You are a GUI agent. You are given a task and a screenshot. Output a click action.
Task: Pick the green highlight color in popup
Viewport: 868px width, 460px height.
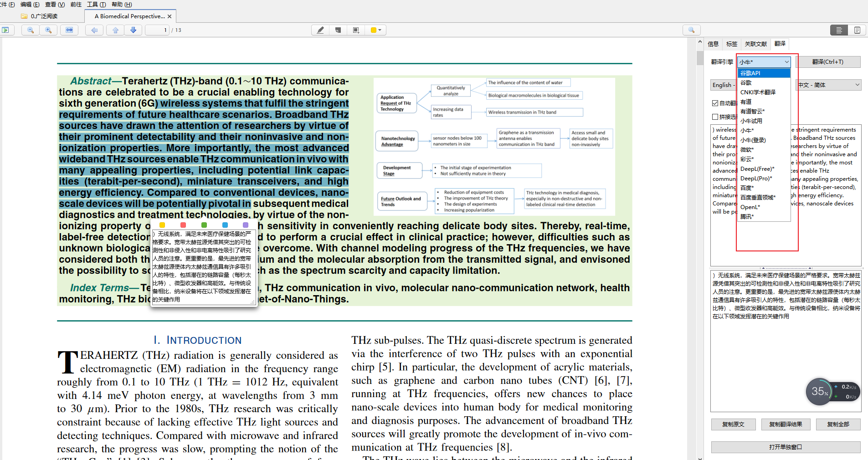click(x=204, y=225)
